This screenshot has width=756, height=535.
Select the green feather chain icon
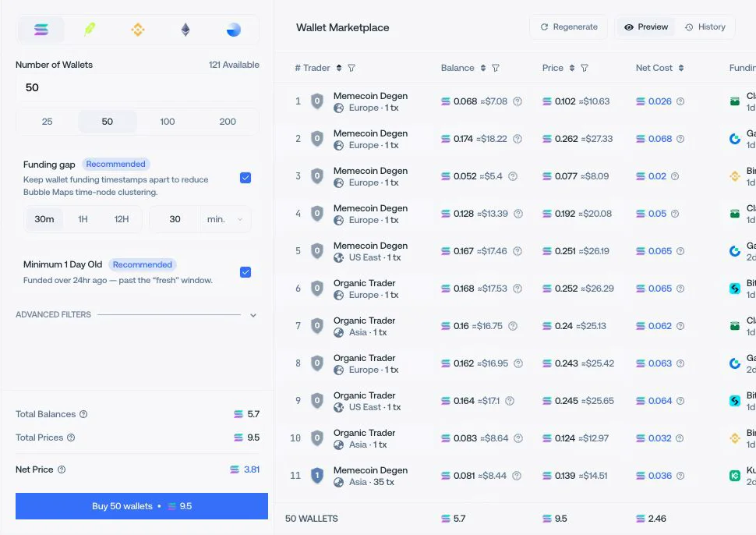tap(90, 30)
